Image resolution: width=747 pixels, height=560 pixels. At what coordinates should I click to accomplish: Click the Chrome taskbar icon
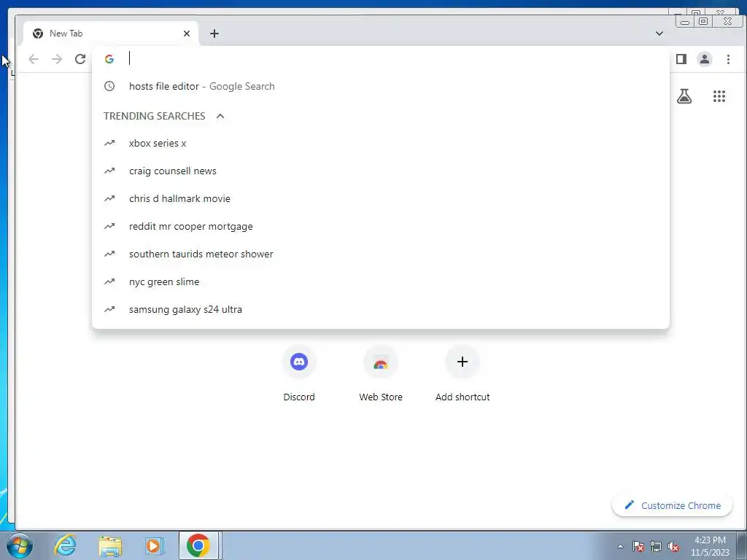(x=198, y=545)
